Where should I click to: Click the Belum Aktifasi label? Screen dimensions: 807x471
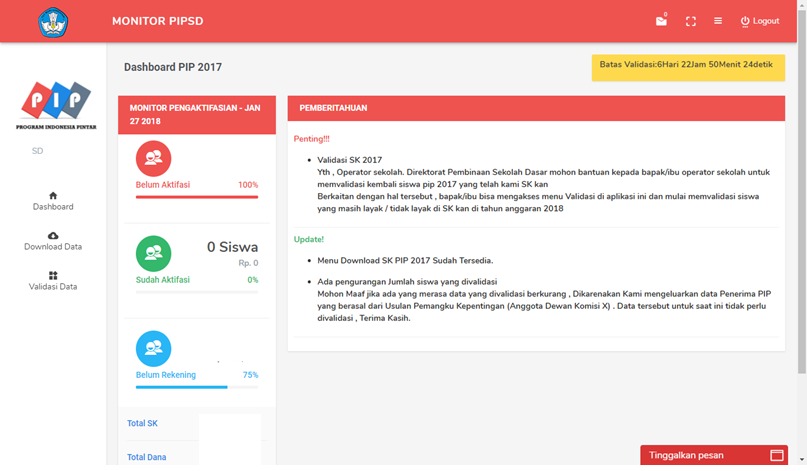[163, 185]
